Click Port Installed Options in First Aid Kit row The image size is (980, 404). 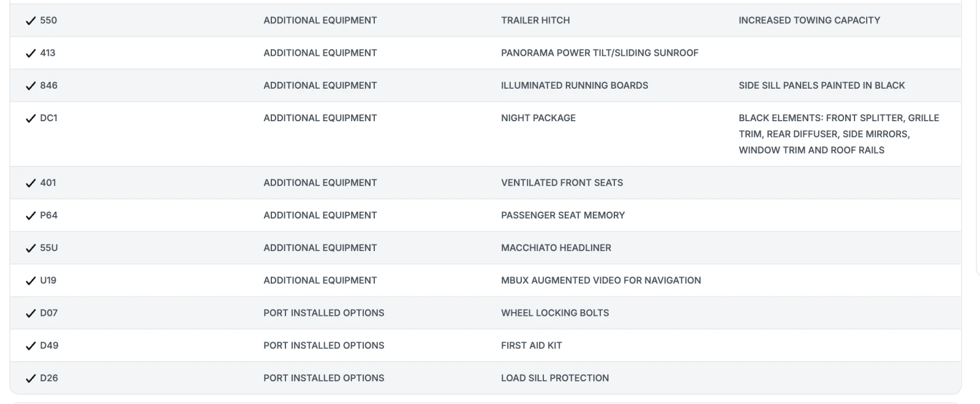[x=323, y=345]
